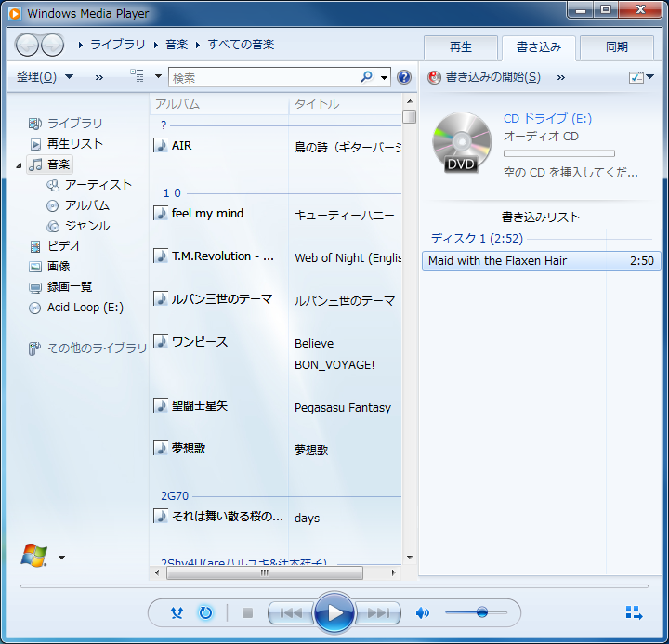This screenshot has height=644, width=669.
Task: Click the search magnifier icon
Action: [366, 77]
